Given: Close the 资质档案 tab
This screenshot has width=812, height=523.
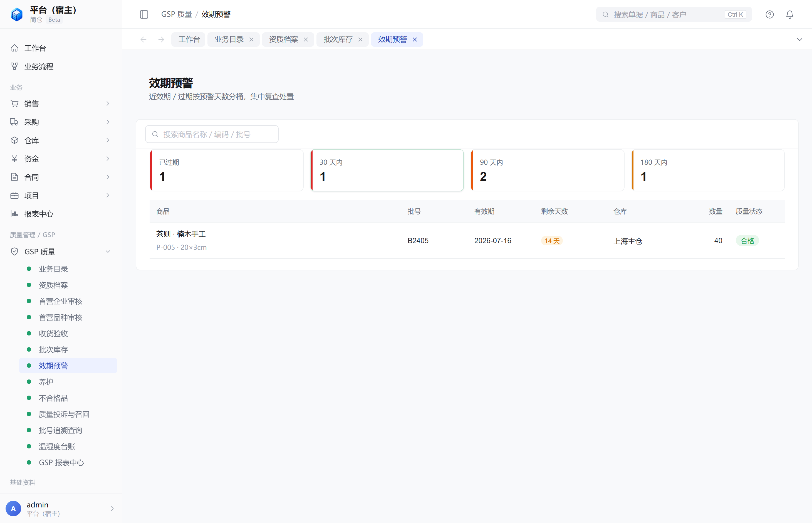Looking at the screenshot, I should [306, 40].
